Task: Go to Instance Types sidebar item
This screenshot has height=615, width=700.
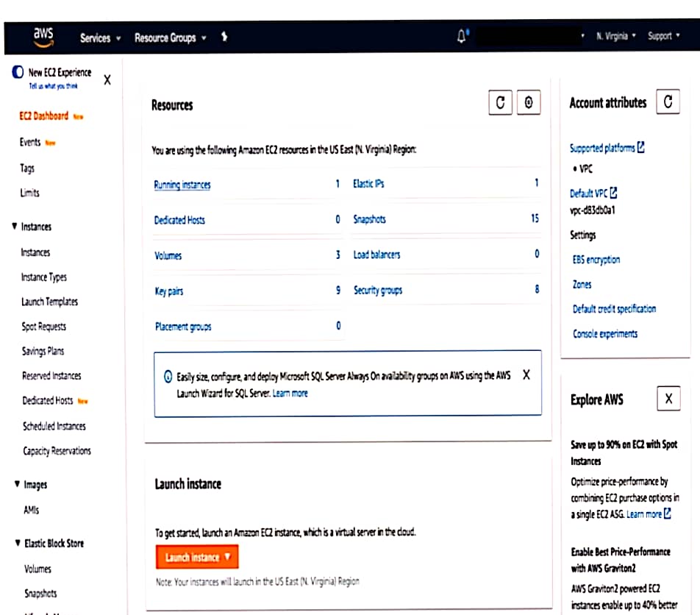Action: (x=44, y=277)
